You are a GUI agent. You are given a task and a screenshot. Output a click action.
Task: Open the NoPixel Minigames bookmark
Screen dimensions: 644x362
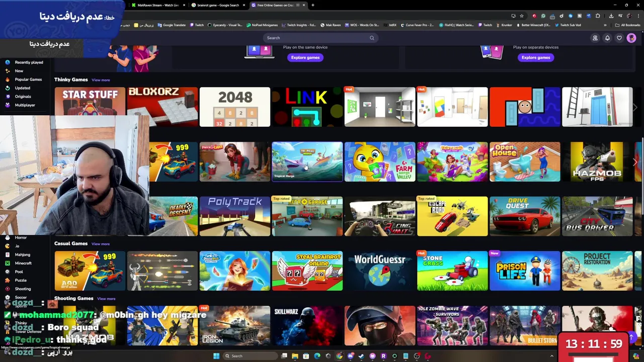pos(262,25)
